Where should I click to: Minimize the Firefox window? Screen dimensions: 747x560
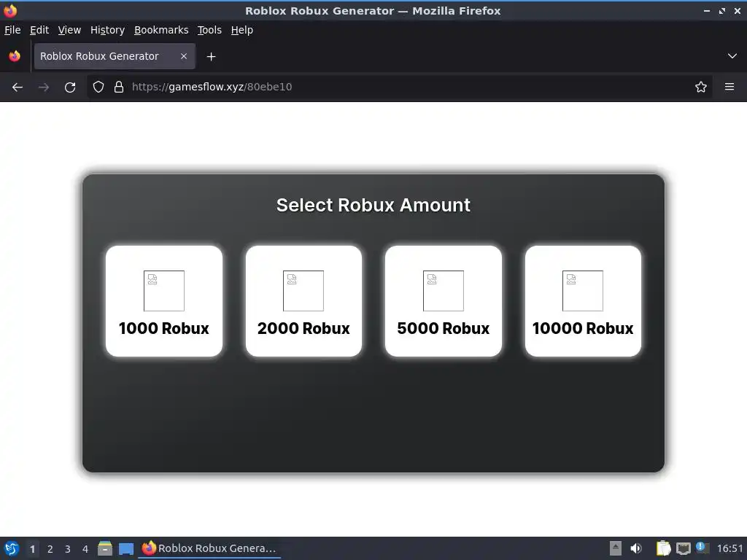(x=706, y=10)
